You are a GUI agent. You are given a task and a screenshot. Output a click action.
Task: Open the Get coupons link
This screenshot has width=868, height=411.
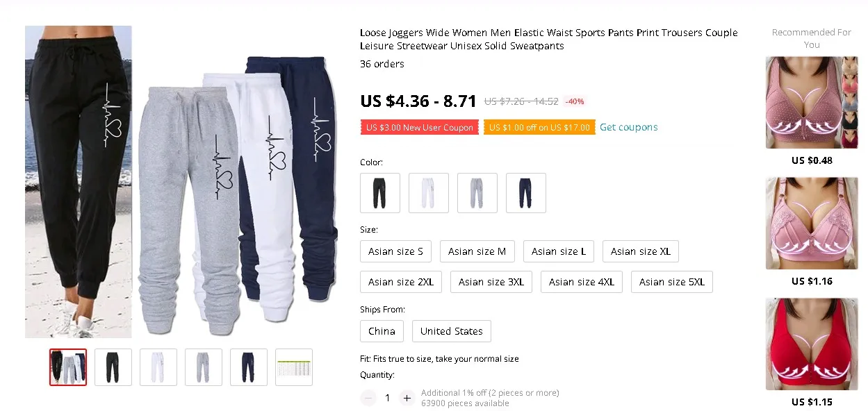(x=628, y=127)
